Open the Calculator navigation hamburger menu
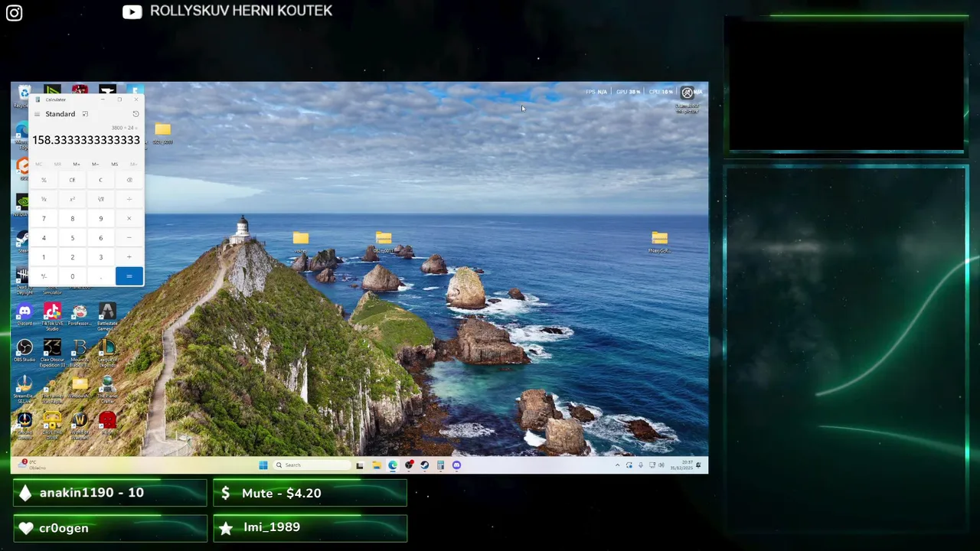 click(x=37, y=114)
